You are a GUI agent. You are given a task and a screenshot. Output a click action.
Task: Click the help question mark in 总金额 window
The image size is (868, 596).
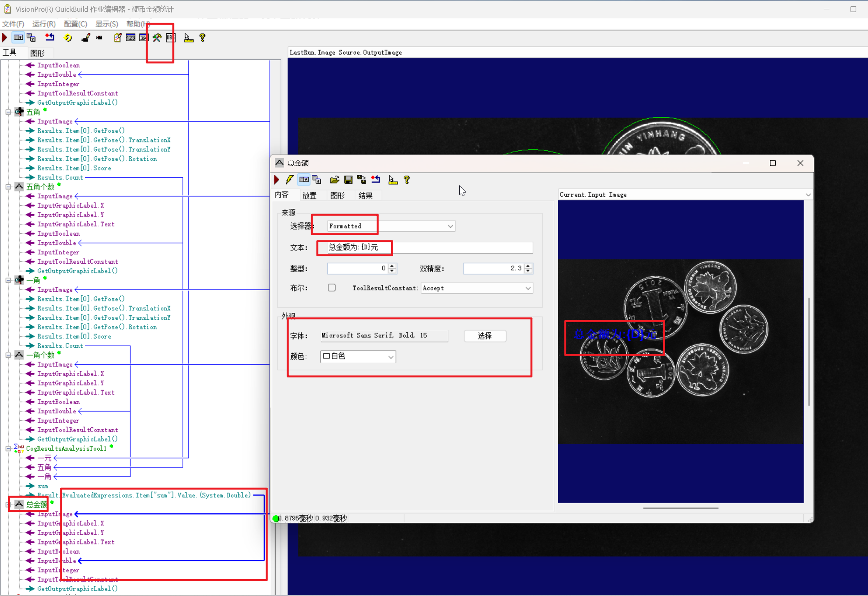pos(407,180)
